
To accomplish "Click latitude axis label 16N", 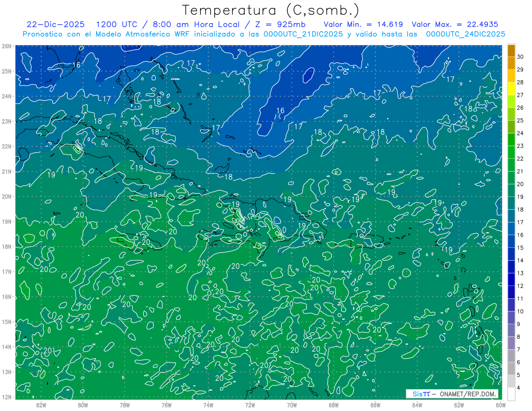I will pos(6,297).
